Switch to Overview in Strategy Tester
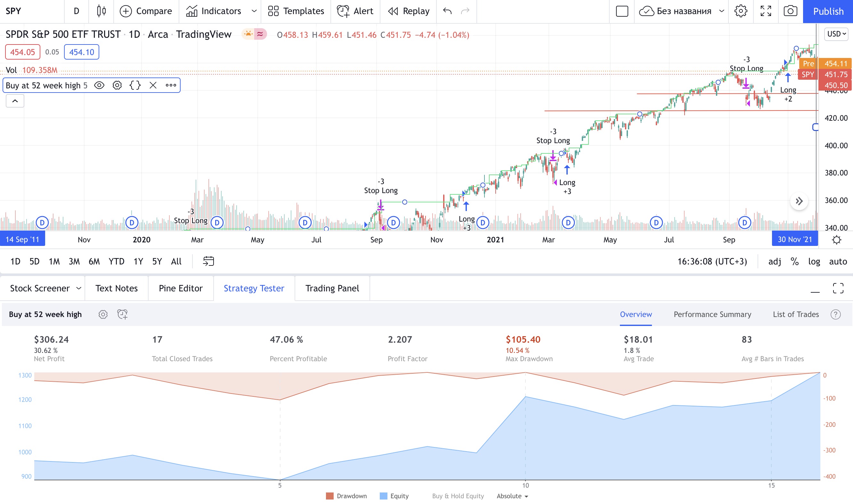 [x=636, y=314]
